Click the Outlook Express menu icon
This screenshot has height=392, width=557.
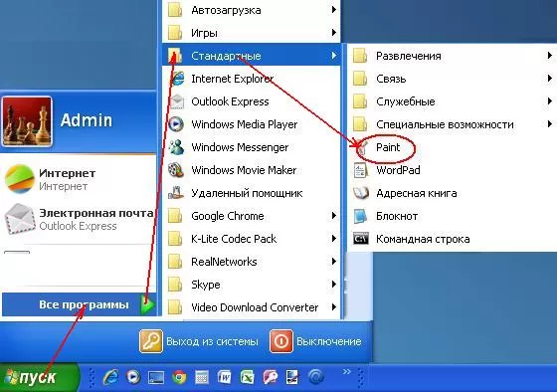pos(176,101)
